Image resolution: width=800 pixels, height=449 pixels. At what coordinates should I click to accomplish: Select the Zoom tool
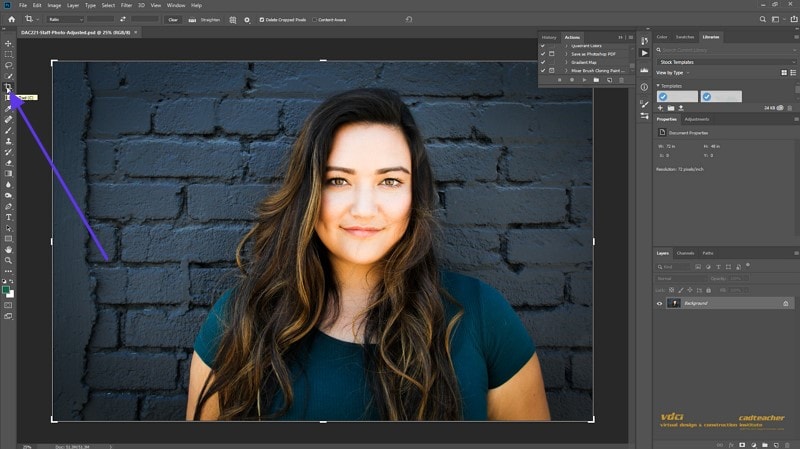[8, 260]
